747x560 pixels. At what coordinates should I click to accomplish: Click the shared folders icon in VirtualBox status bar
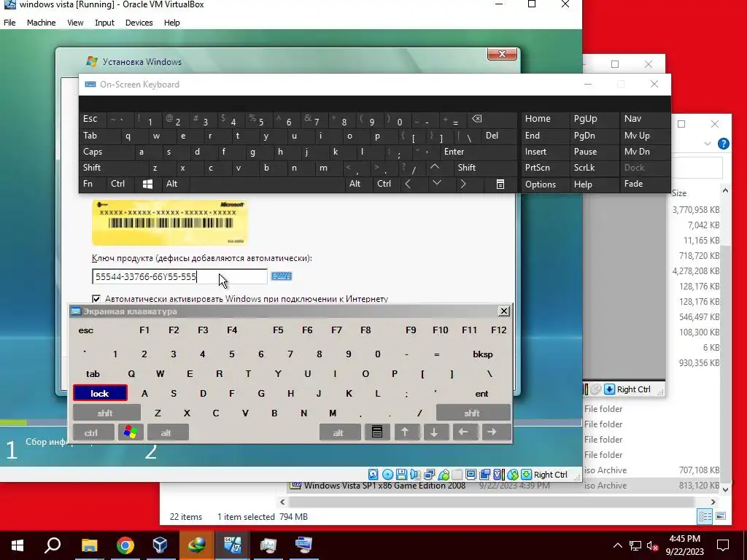point(457,474)
